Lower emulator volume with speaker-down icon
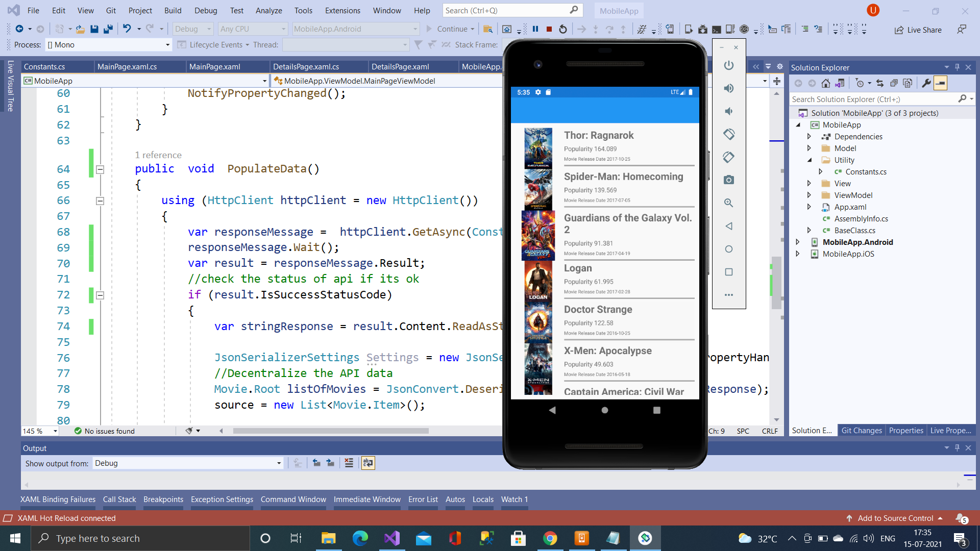The image size is (980, 551). tap(729, 111)
